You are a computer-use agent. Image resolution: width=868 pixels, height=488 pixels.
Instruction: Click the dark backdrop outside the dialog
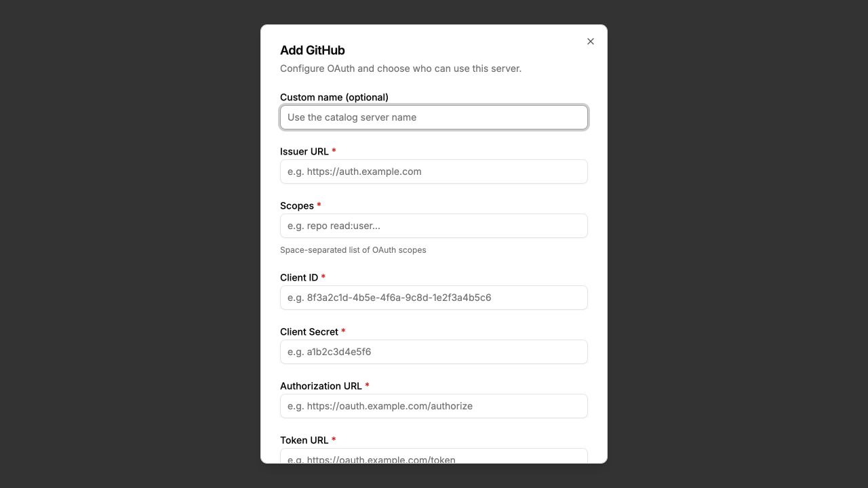(x=129, y=244)
